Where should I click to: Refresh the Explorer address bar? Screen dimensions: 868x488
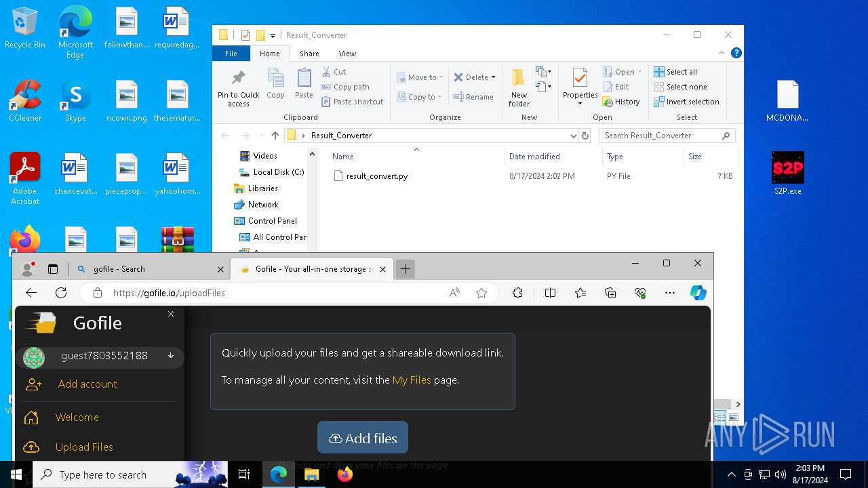point(585,136)
